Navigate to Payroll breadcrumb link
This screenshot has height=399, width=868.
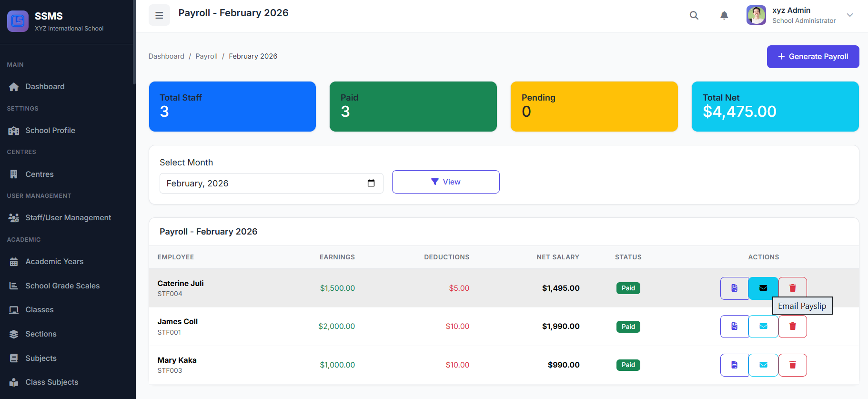coord(206,56)
